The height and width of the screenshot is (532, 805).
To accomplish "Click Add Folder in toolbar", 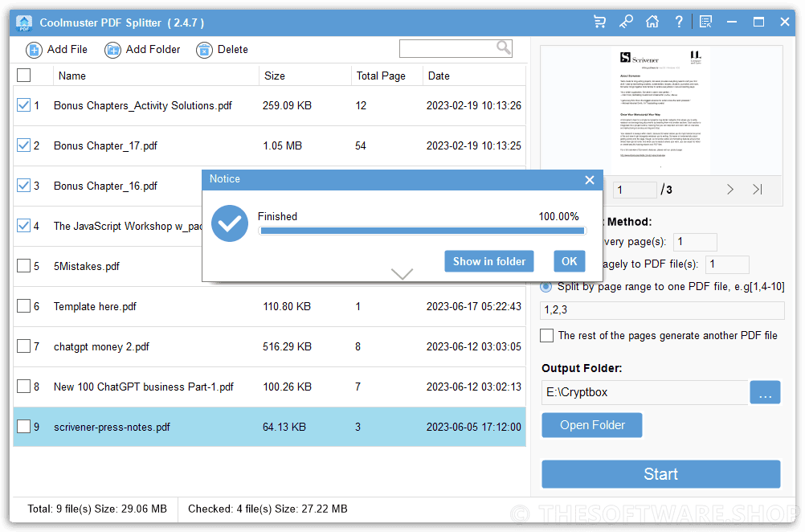I will (x=142, y=50).
